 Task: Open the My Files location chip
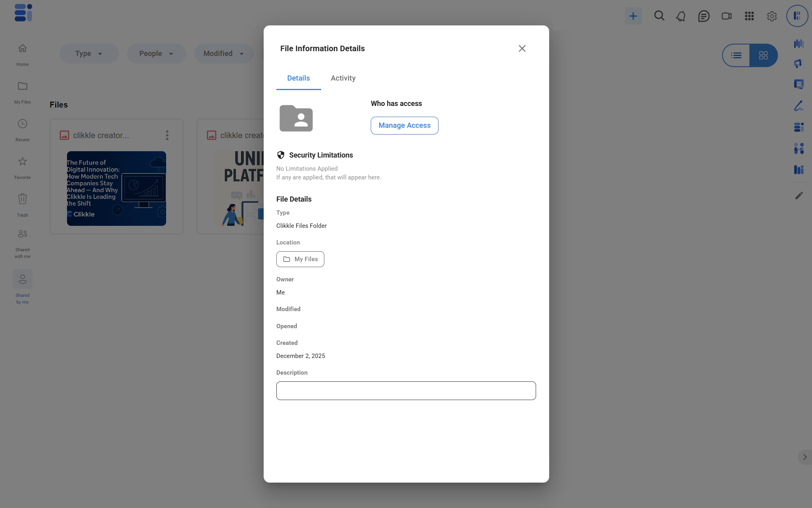pos(300,259)
